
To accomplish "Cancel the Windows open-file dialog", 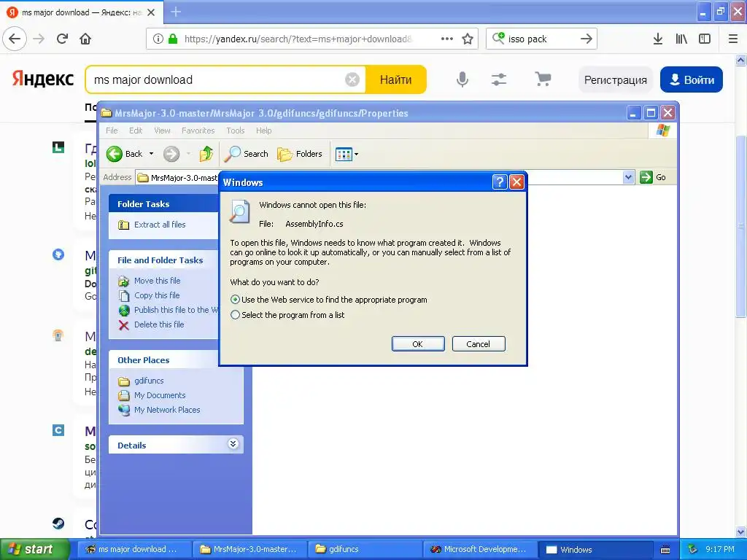I will click(479, 344).
